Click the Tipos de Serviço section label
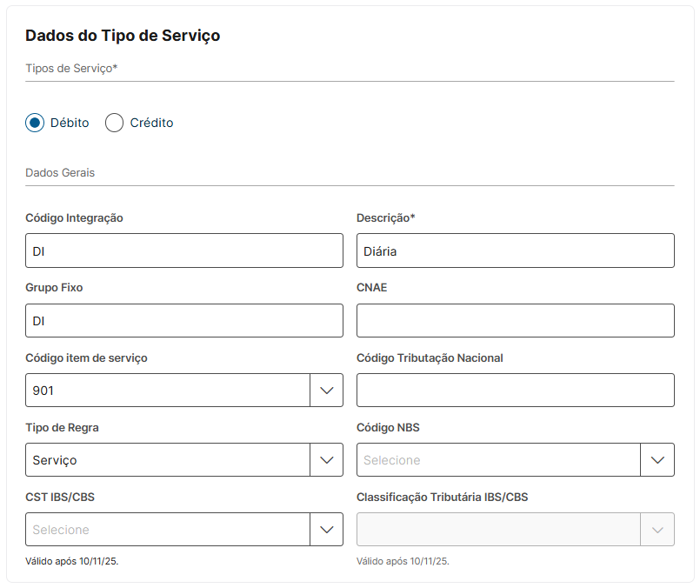 pos(71,68)
